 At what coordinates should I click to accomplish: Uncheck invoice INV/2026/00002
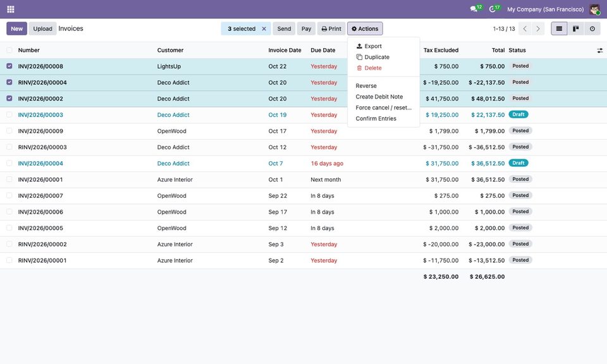point(9,99)
